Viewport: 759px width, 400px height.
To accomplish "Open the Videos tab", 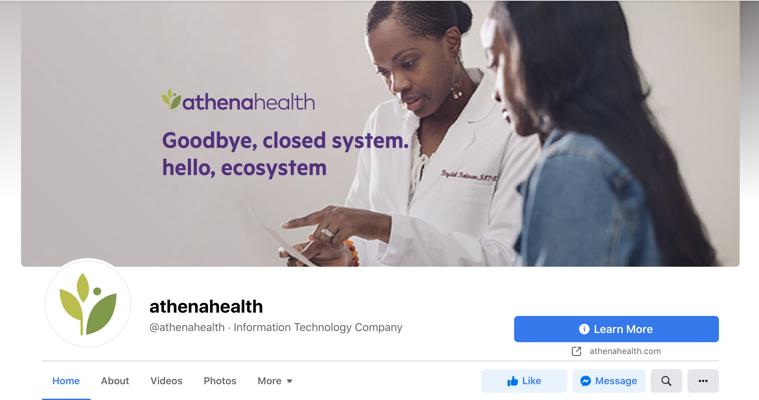I will tap(166, 381).
